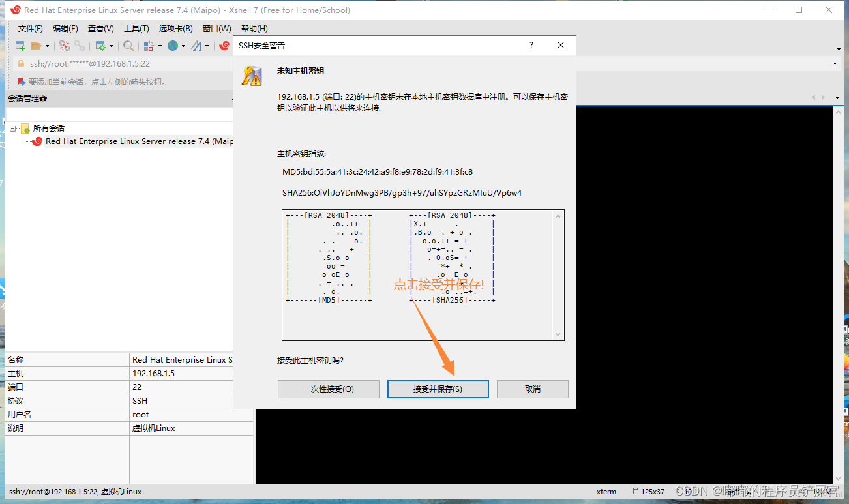Screen dimensions: 849x504
Task: Open the dropdown beside the Open Session folder
Action: (x=47, y=46)
